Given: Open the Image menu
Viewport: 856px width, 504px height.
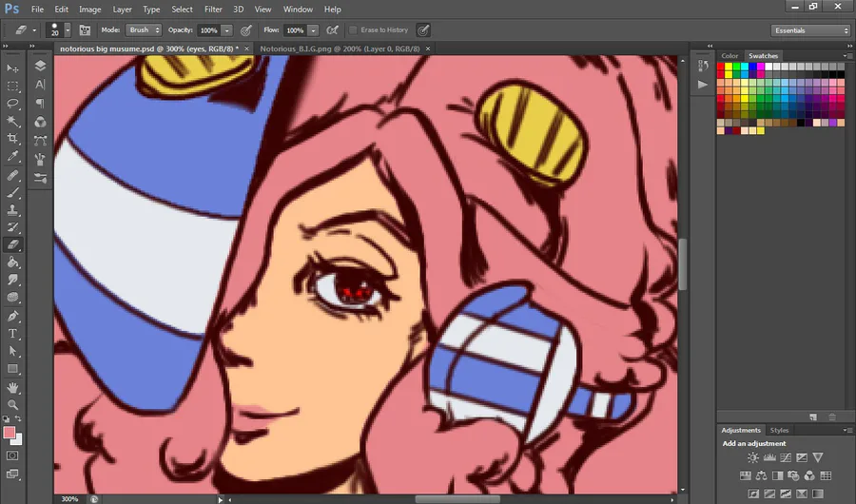Looking at the screenshot, I should tap(89, 10).
